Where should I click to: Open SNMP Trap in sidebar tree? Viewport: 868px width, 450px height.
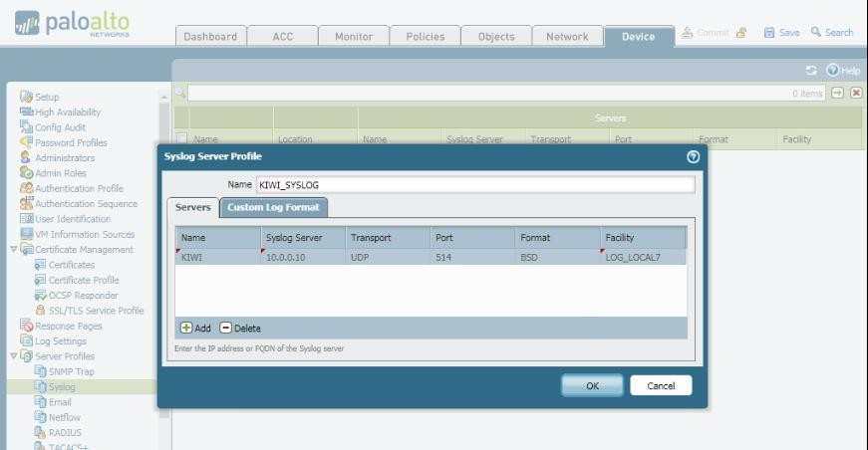[x=71, y=371]
